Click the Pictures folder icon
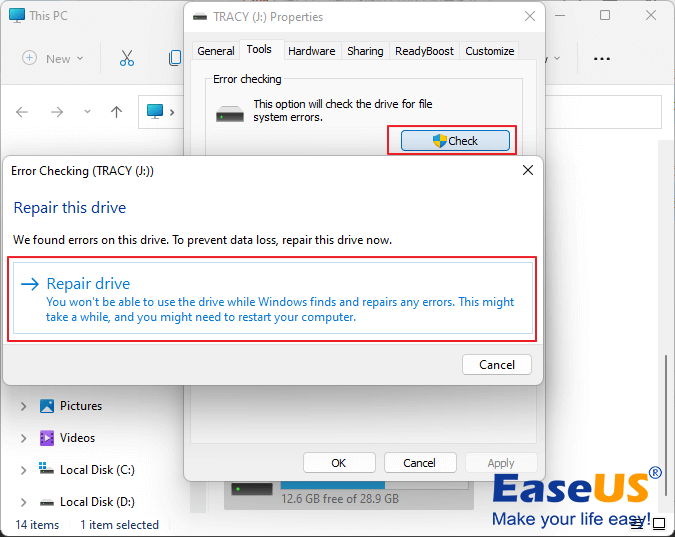 point(46,406)
